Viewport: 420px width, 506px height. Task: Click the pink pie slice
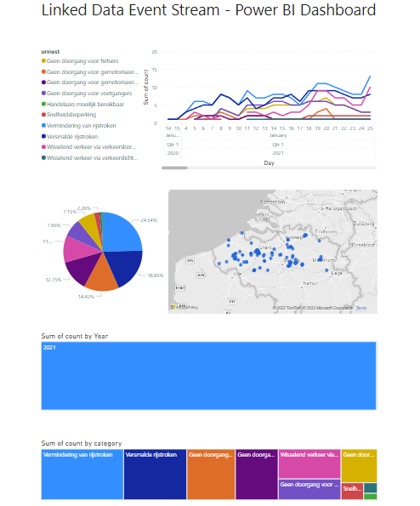click(x=79, y=250)
